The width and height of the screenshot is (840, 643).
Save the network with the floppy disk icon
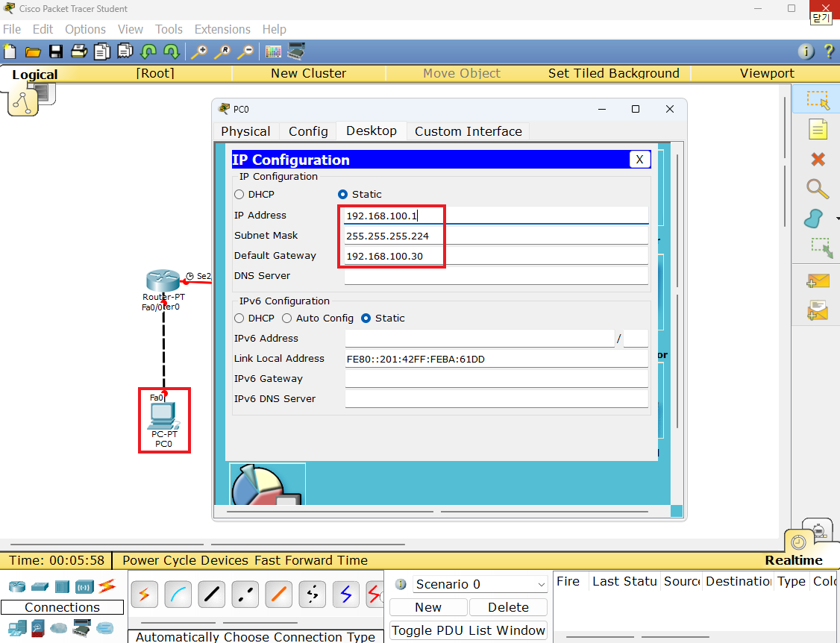tap(56, 51)
